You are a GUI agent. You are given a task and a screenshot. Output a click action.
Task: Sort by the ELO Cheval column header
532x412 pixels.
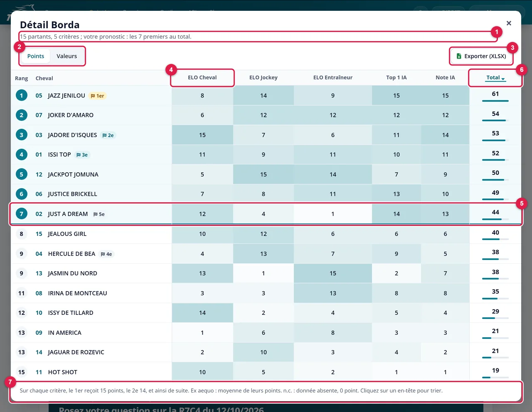[202, 78]
